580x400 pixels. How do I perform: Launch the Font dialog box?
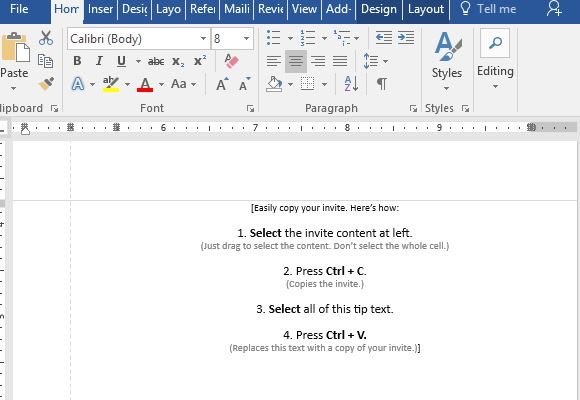click(250, 108)
